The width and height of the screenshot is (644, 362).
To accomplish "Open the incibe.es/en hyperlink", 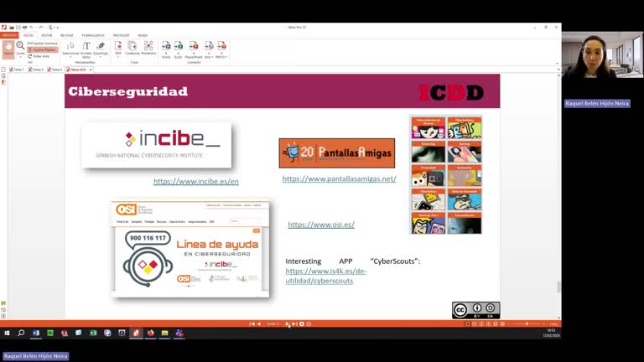I will [196, 181].
